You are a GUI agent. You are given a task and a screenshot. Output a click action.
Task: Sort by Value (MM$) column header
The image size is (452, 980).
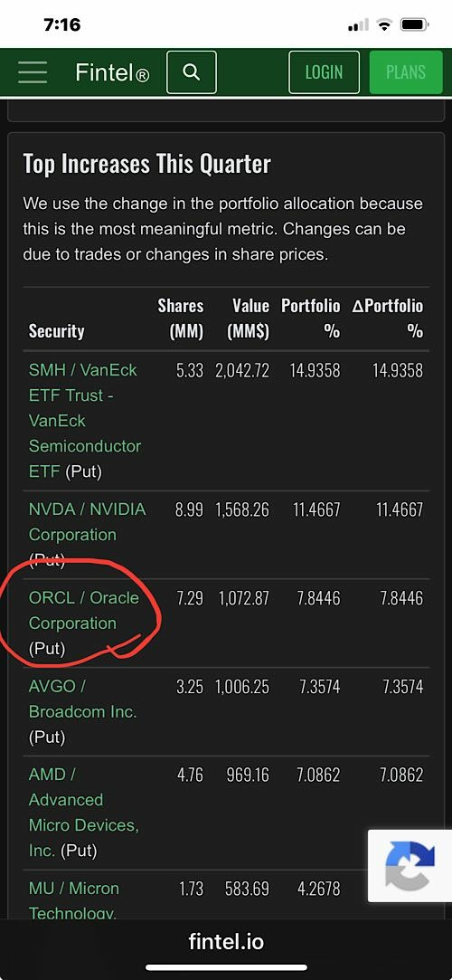249,319
